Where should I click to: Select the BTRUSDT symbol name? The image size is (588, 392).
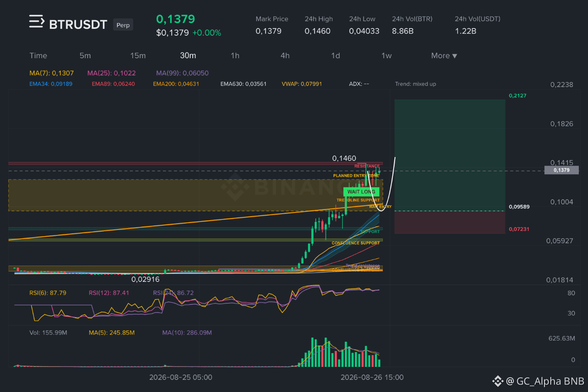click(x=78, y=25)
